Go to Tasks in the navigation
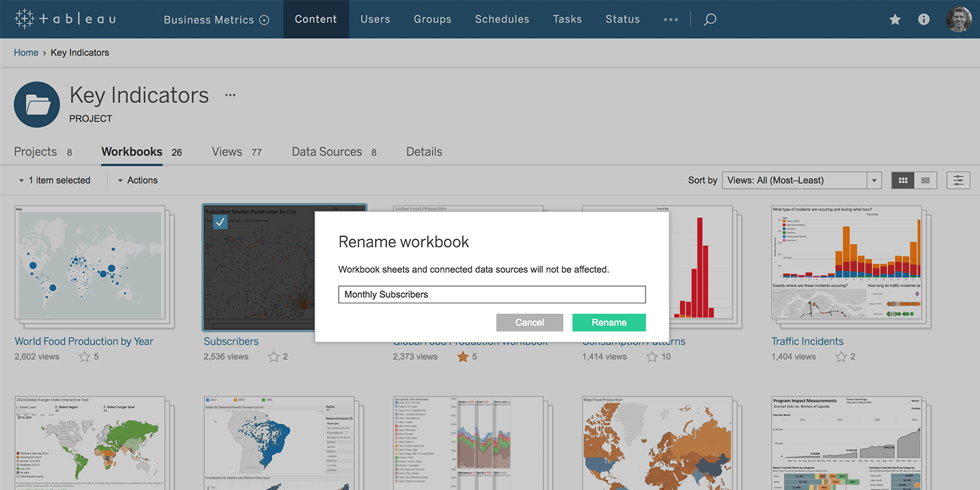Image resolution: width=980 pixels, height=490 pixels. tap(568, 19)
